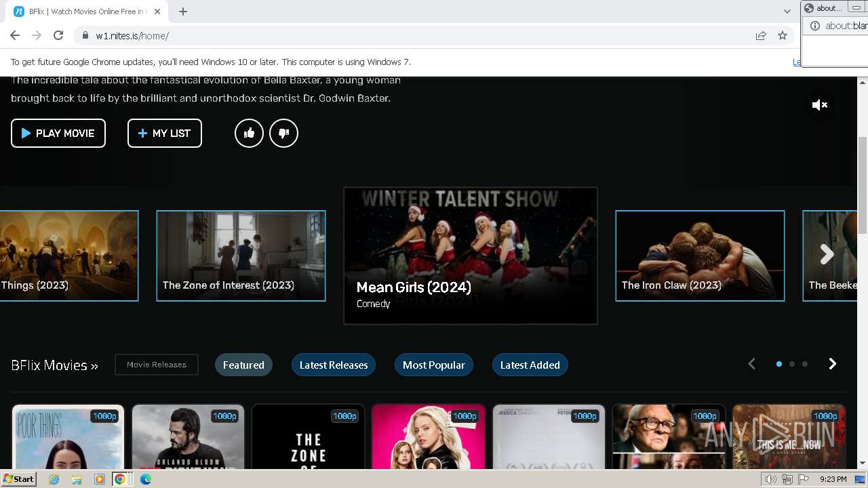Open the Mean Girls (2024) slide
This screenshot has height=488, width=868.
(x=471, y=256)
